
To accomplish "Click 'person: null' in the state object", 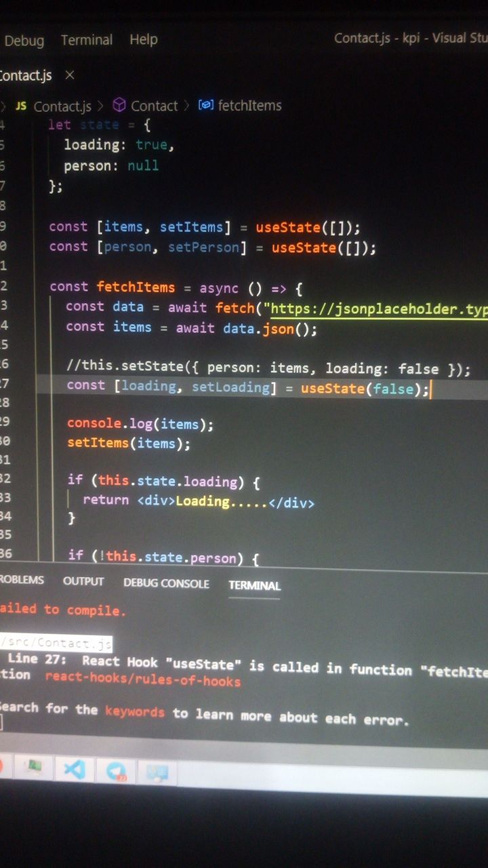I will 111,165.
